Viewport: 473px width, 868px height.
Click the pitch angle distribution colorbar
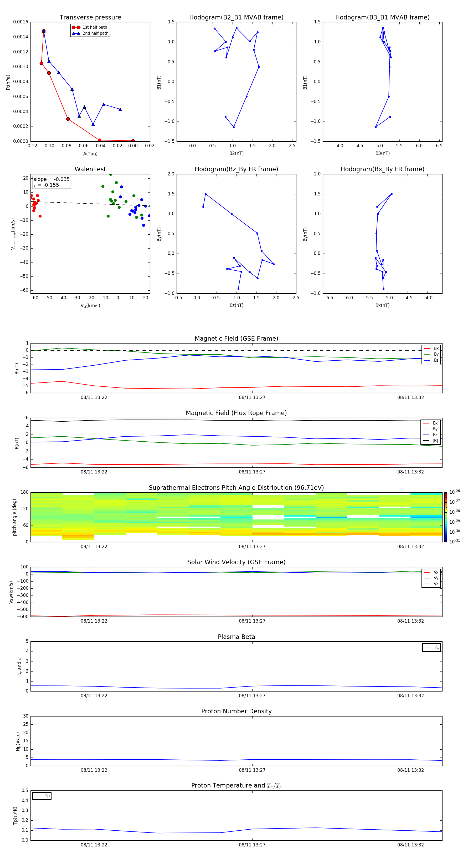445,517
